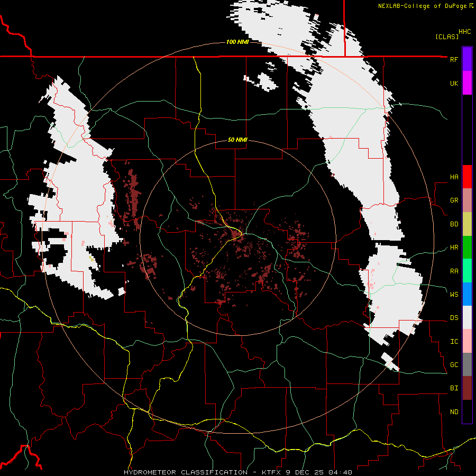This screenshot has width=476, height=476.
Task: Click the GC legend label
Action: [454, 365]
